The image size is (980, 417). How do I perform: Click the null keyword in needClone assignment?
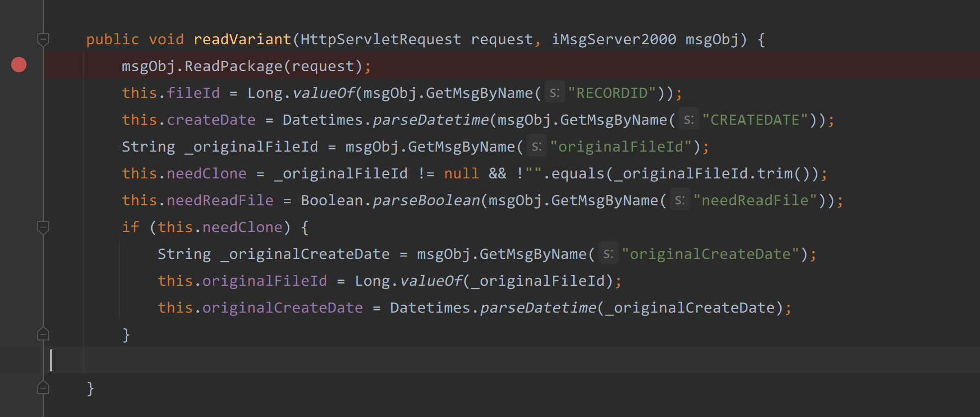point(461,173)
